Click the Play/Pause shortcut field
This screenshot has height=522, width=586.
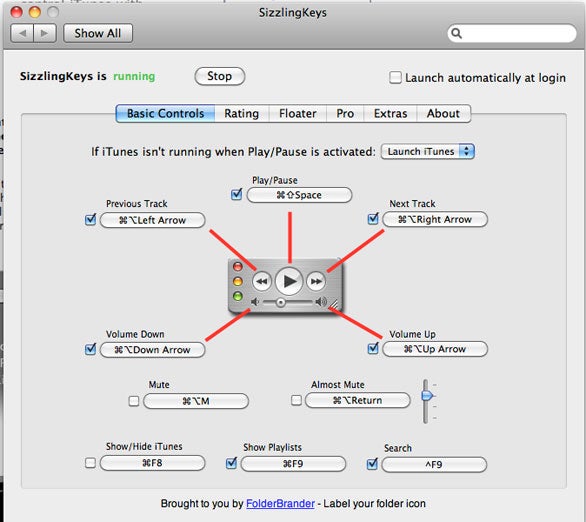[299, 195]
